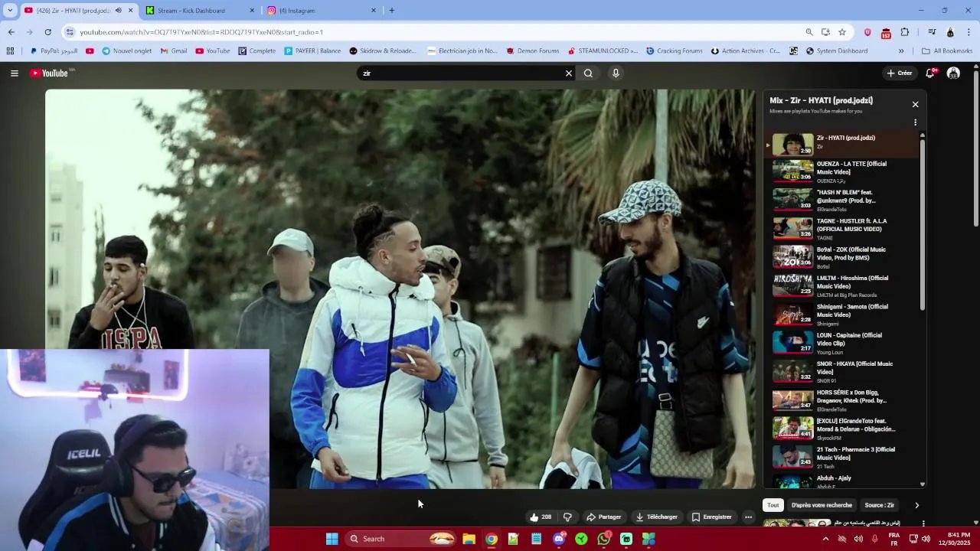The height and width of the screenshot is (551, 980).
Task: Play Shinigami - 3amota in playlist
Action: click(x=842, y=315)
